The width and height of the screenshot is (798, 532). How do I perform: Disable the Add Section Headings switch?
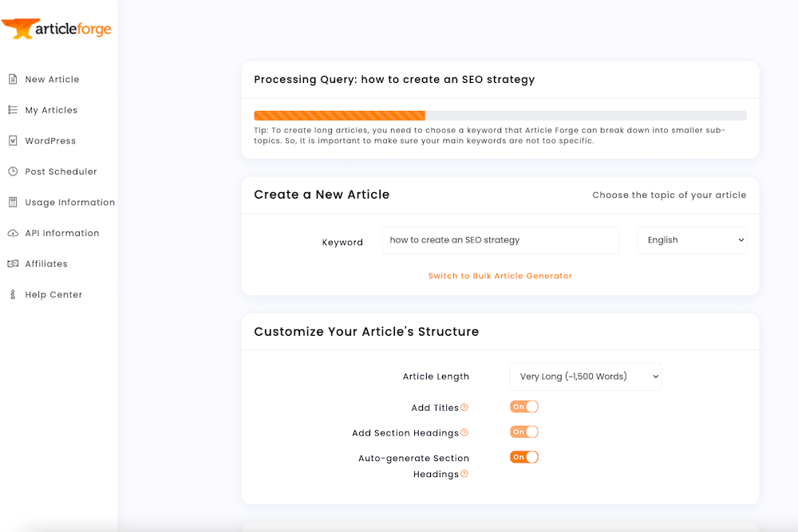pos(524,432)
